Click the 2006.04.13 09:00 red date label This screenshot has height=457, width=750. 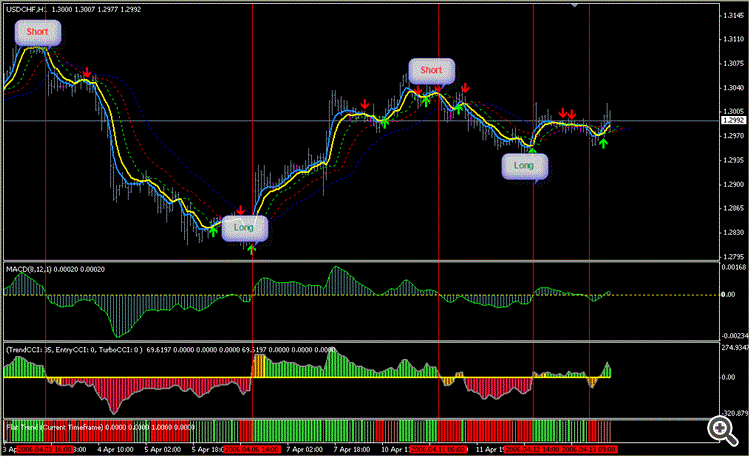[589, 450]
